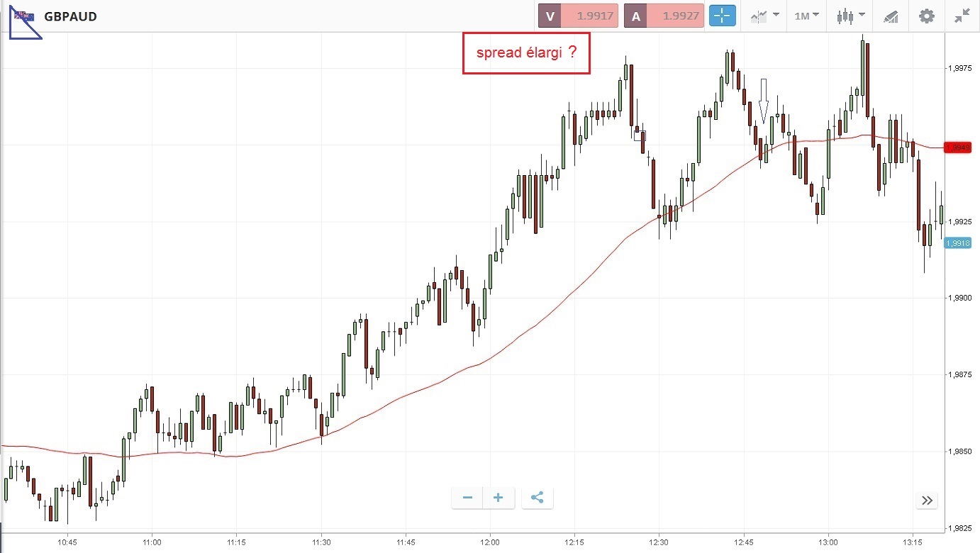Expand the candlestick chart type dropdown
Screen dimensions: 980x553
point(850,16)
